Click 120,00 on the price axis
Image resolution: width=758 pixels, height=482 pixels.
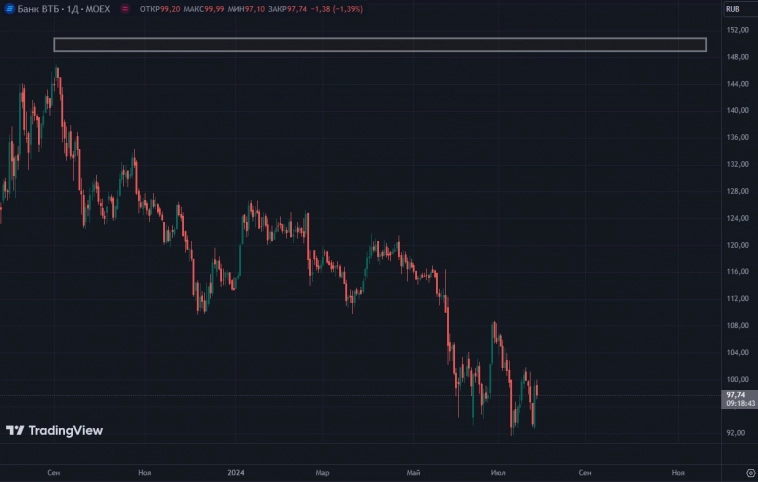pyautogui.click(x=738, y=245)
